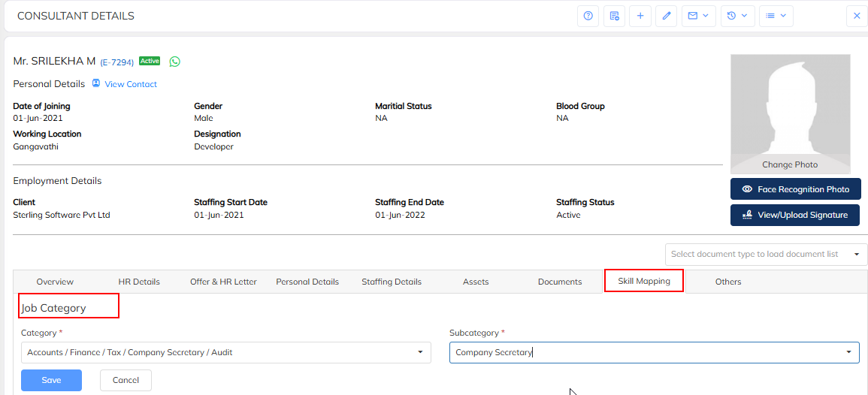Click the pencil edit icon

pyautogui.click(x=666, y=16)
